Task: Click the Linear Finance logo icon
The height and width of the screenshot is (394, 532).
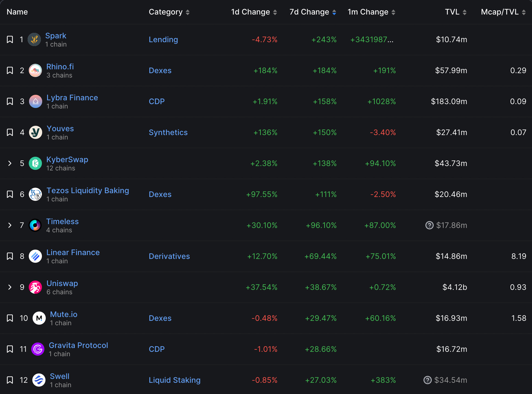Action: [x=35, y=256]
